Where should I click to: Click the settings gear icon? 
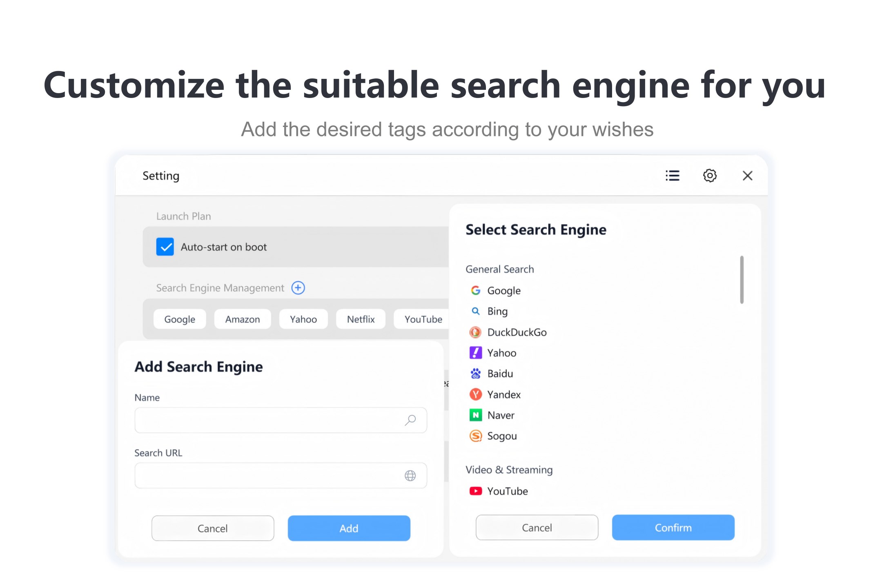click(x=710, y=176)
